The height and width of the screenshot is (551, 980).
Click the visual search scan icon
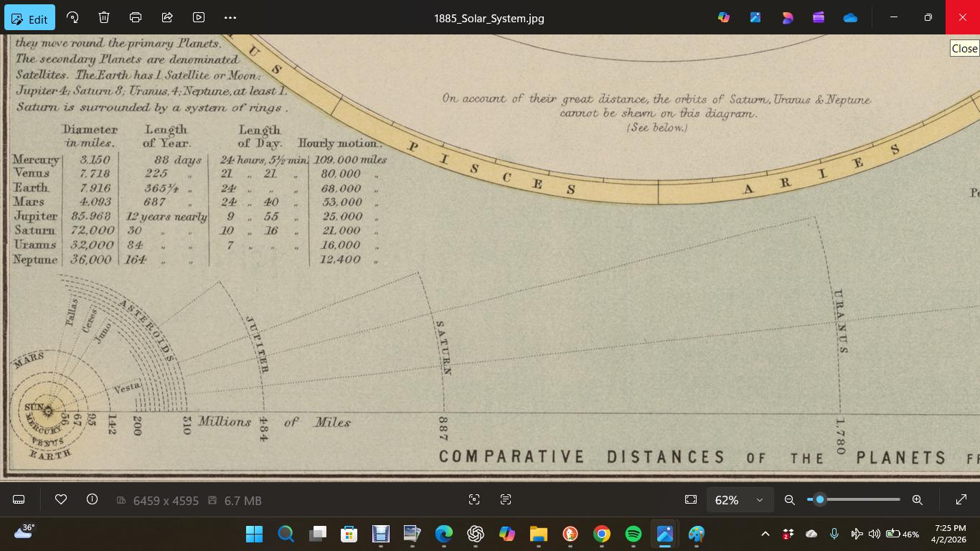474,499
